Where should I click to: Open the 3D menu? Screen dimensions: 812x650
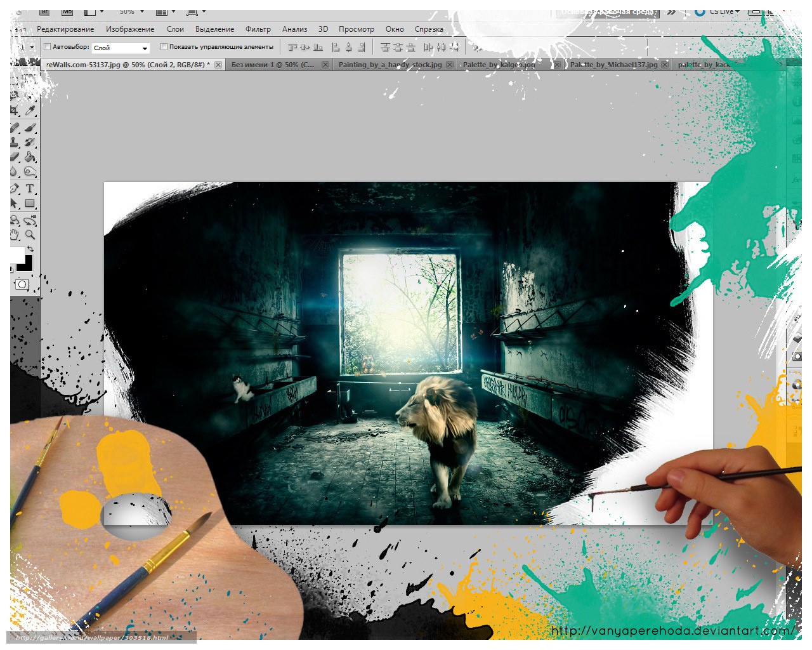click(323, 29)
